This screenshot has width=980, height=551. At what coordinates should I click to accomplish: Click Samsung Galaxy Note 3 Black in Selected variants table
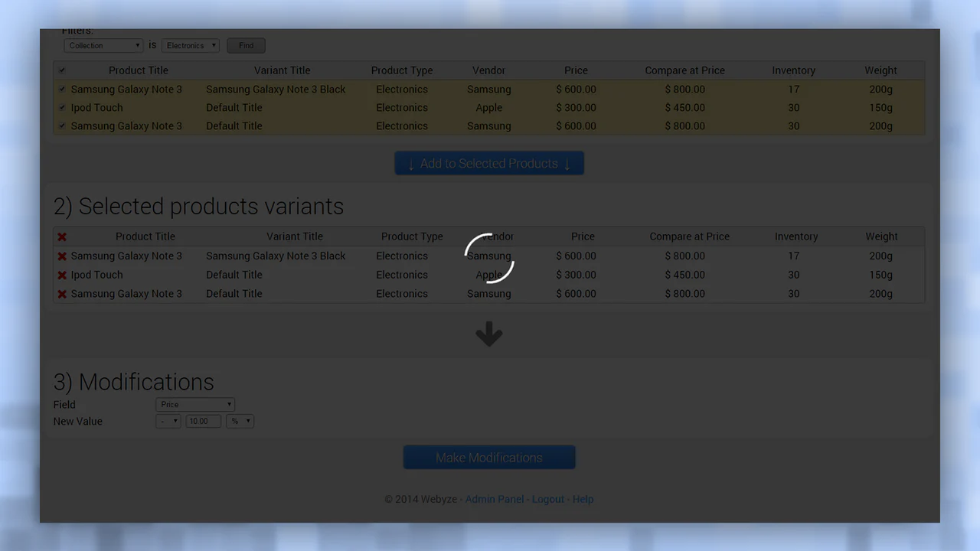[276, 256]
